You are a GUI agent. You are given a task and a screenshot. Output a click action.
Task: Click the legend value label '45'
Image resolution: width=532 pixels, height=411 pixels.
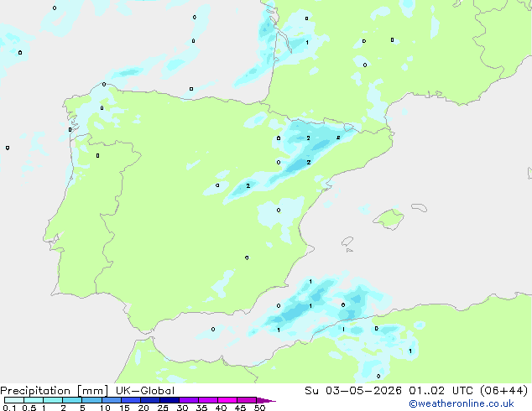click(240, 408)
